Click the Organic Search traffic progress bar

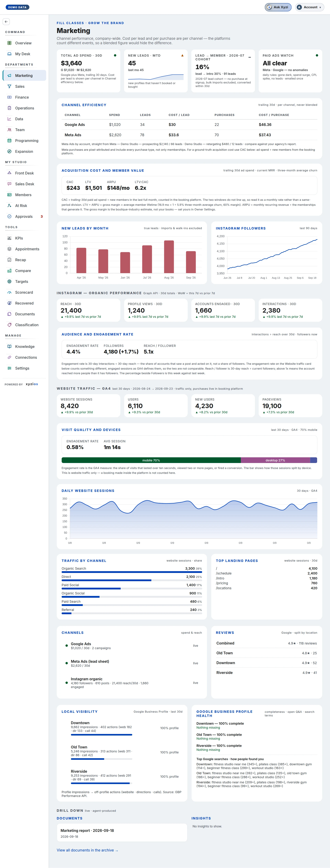(132, 572)
